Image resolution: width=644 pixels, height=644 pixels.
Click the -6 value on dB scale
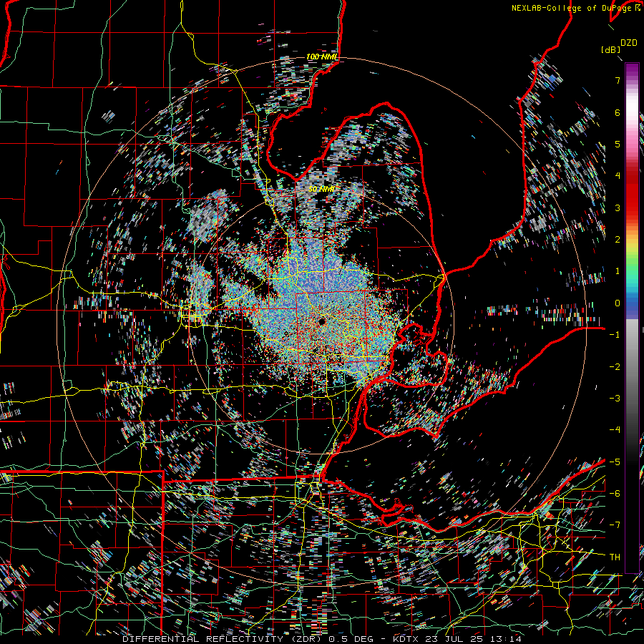(x=615, y=494)
